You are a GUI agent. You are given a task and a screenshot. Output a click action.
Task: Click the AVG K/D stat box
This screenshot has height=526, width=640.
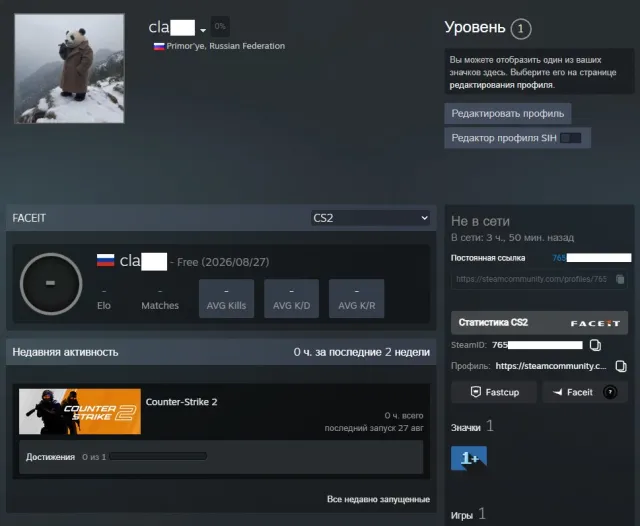pyautogui.click(x=291, y=298)
